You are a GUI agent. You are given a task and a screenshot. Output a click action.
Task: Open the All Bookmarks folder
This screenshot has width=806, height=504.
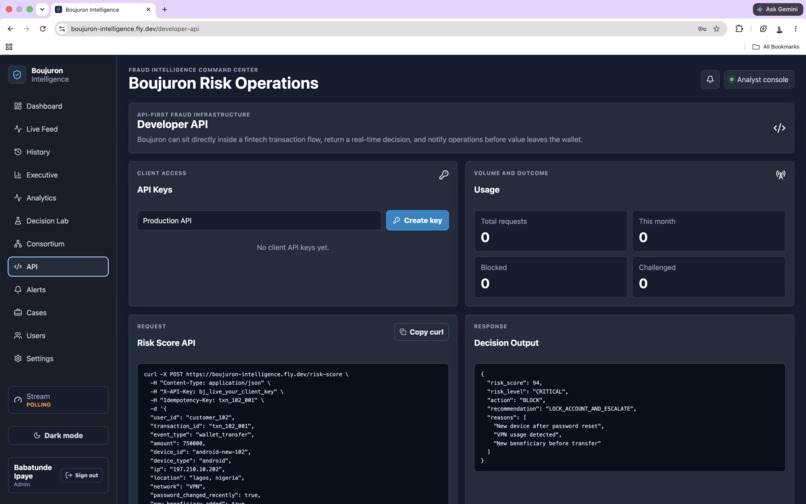pos(776,47)
